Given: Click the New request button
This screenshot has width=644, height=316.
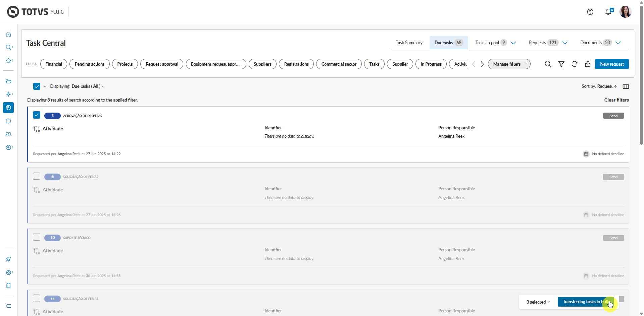Looking at the screenshot, I should pyautogui.click(x=612, y=64).
